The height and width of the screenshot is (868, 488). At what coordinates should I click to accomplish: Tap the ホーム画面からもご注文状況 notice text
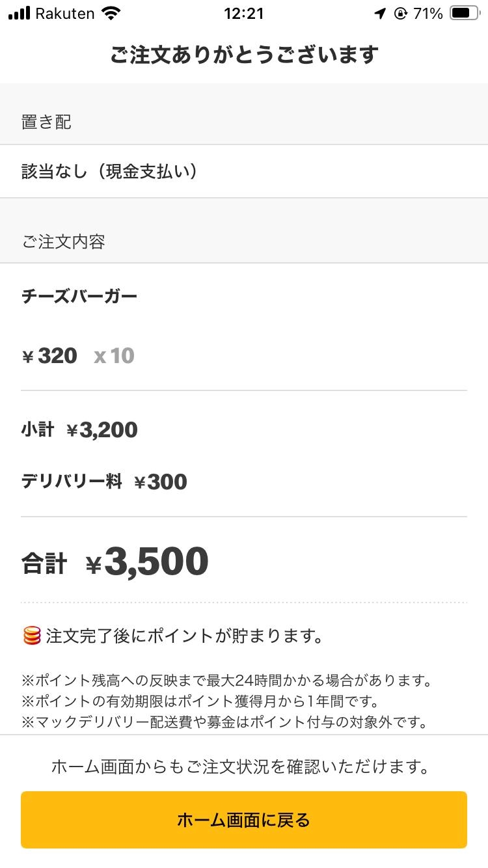click(240, 767)
